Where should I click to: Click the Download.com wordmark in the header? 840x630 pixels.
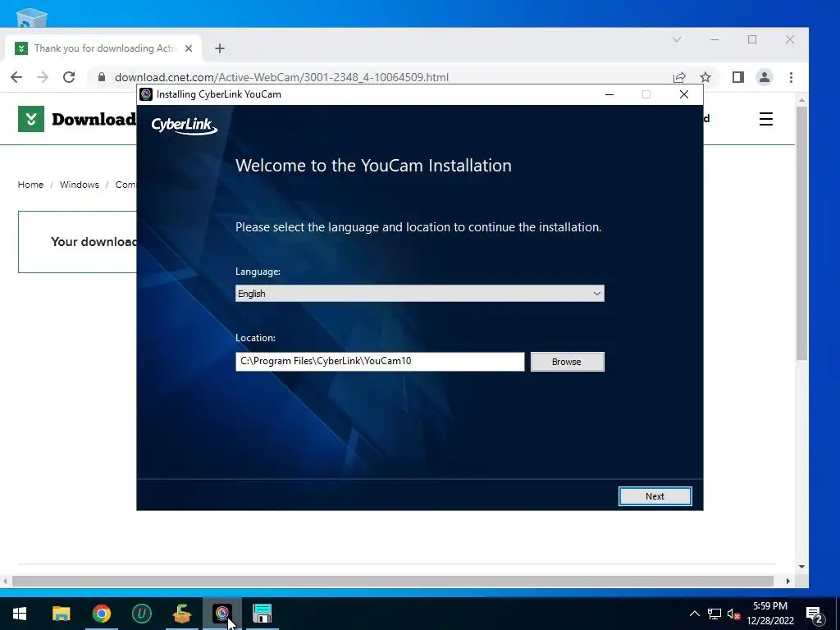coord(94,119)
